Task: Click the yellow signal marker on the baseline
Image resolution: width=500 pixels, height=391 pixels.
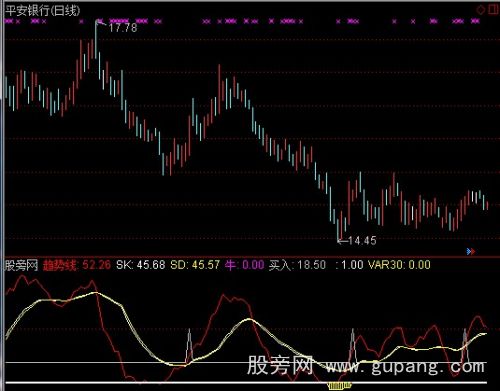Action: pyautogui.click(x=339, y=386)
